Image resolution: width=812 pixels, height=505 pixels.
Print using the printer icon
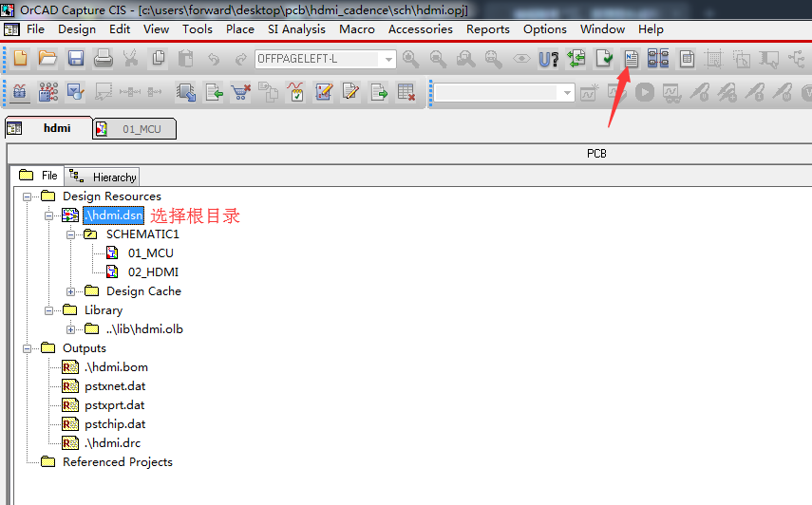click(104, 58)
